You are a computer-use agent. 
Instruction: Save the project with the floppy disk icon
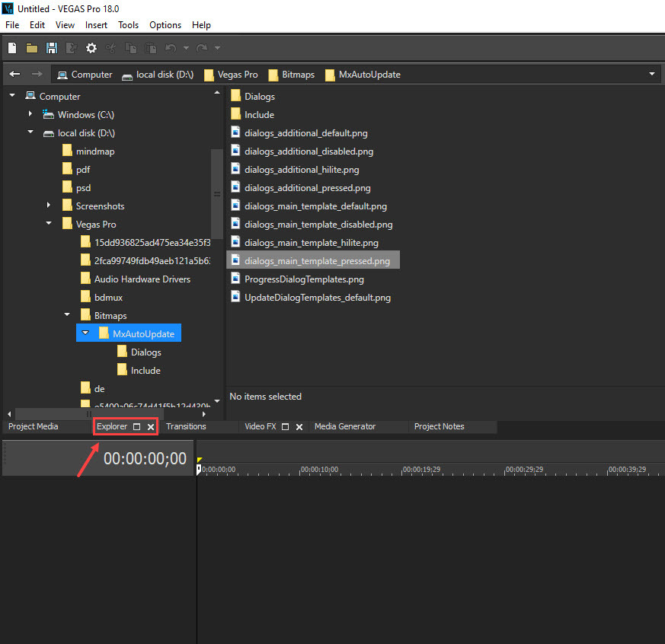52,48
